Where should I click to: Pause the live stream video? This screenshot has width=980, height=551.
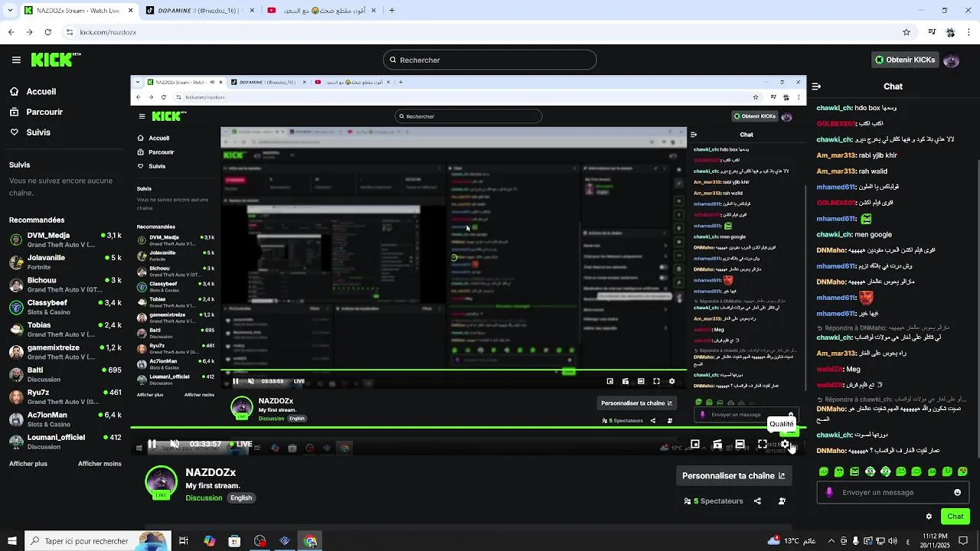pos(152,444)
